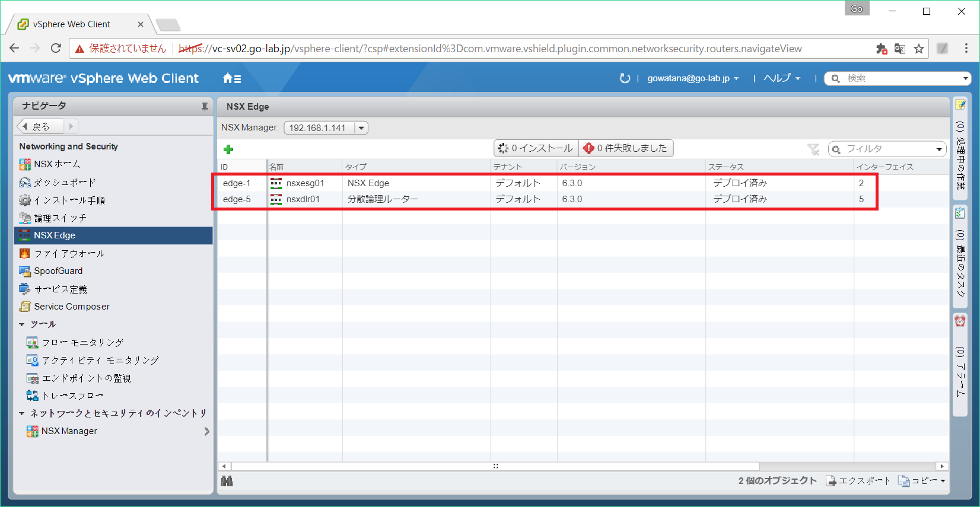980x507 pixels.
Task: Open エンドポイントの監視 tool
Action: [78, 378]
